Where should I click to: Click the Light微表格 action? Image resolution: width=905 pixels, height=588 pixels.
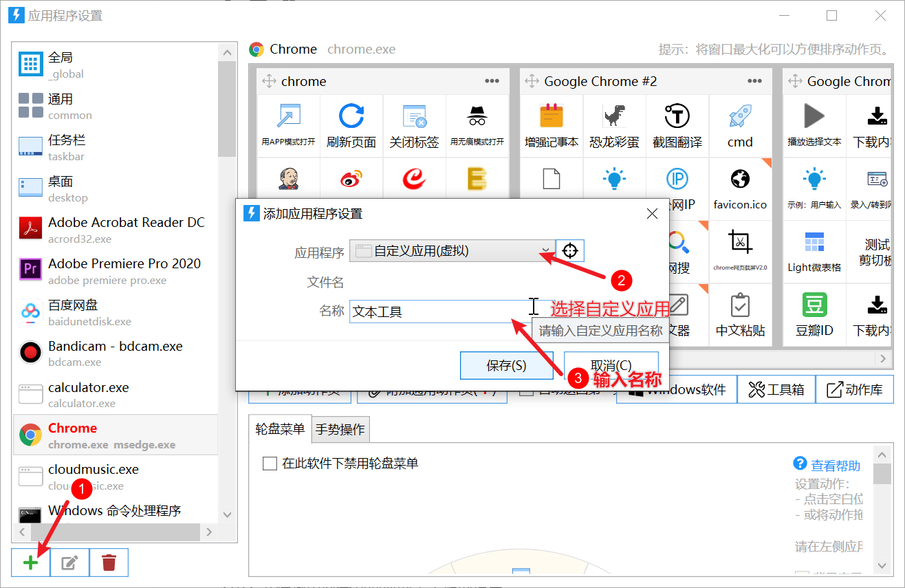[x=814, y=251]
